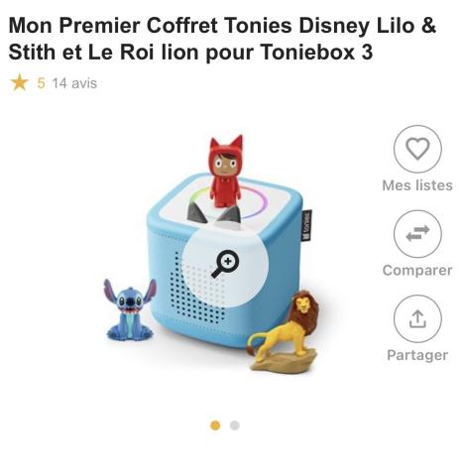The height and width of the screenshot is (476, 461).
Task: Click the magnifier zoom icon on product image
Action: (225, 264)
